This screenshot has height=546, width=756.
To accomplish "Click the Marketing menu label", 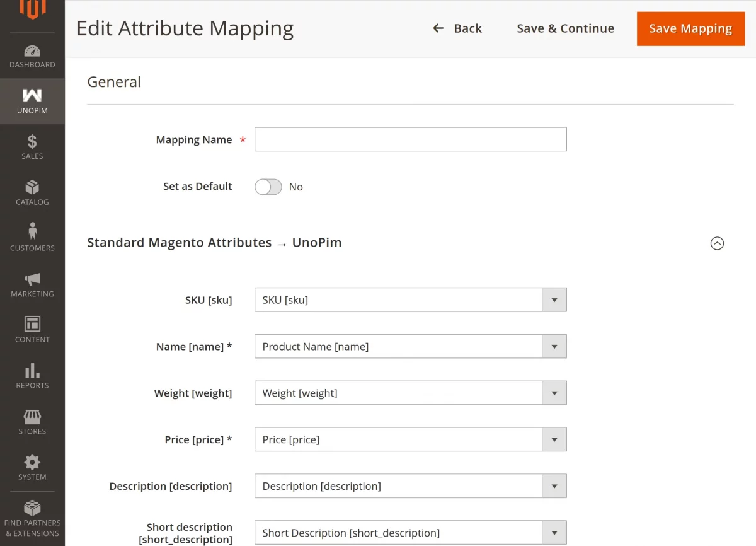I will (32, 294).
